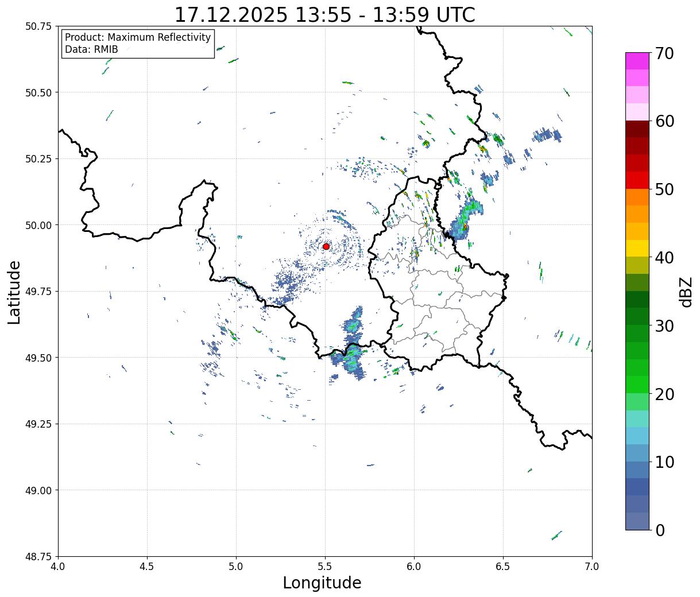700x597 pixels.
Task: Click the colorbar tick label 40
Action: tap(664, 257)
